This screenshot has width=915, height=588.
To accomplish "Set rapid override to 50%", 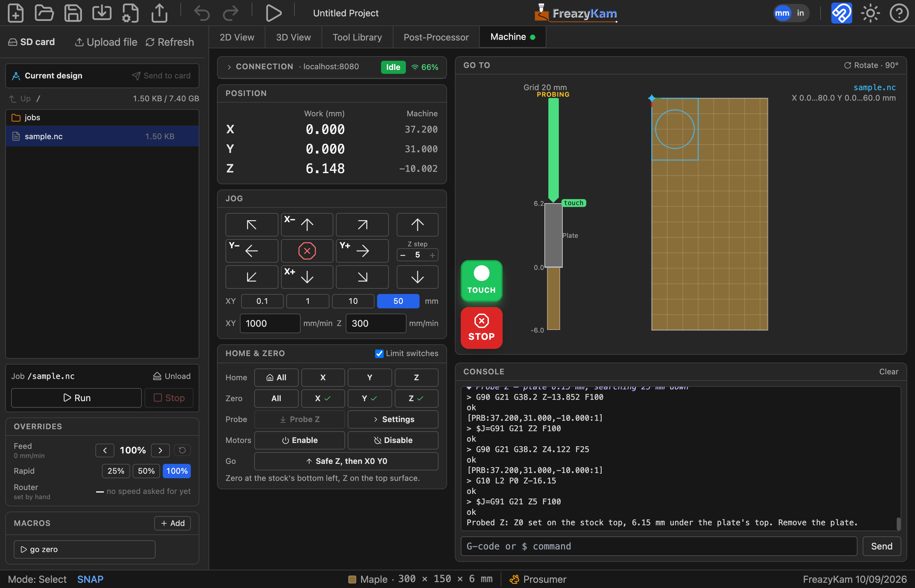I will point(146,471).
